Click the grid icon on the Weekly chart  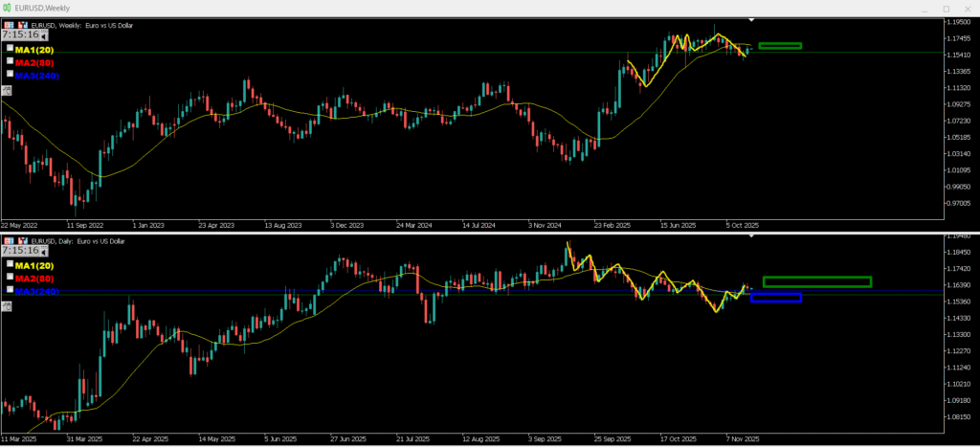(x=9, y=25)
